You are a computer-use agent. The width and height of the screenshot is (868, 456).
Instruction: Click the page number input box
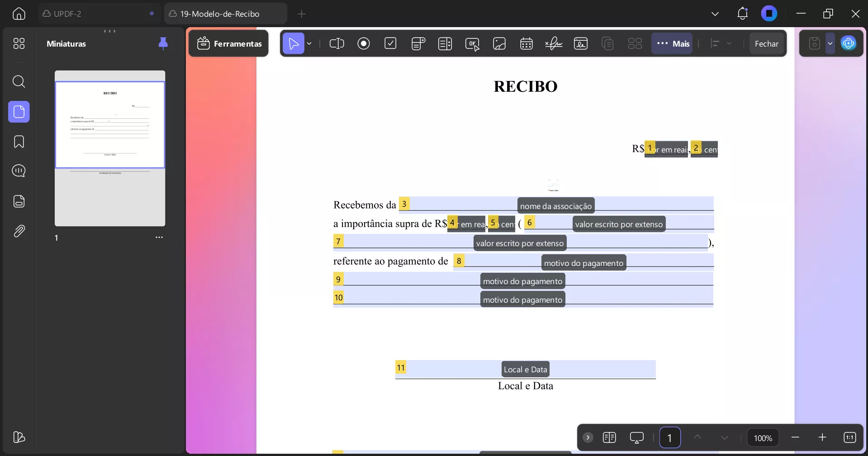pos(670,437)
